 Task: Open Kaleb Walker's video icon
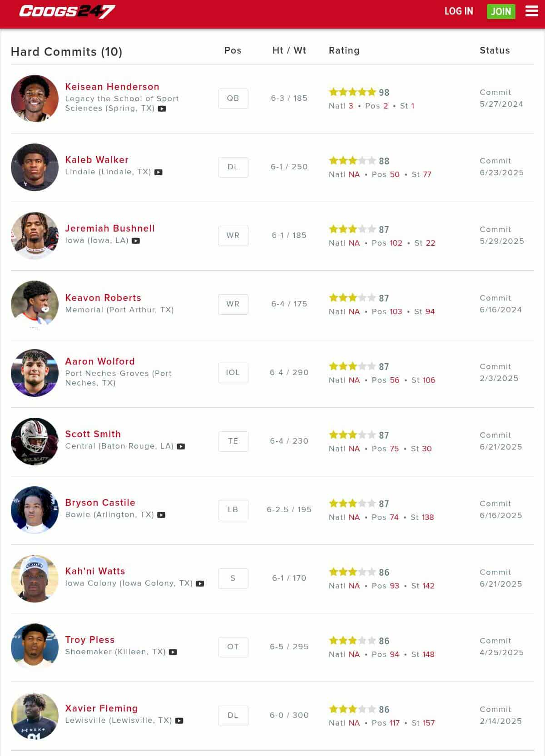point(158,173)
